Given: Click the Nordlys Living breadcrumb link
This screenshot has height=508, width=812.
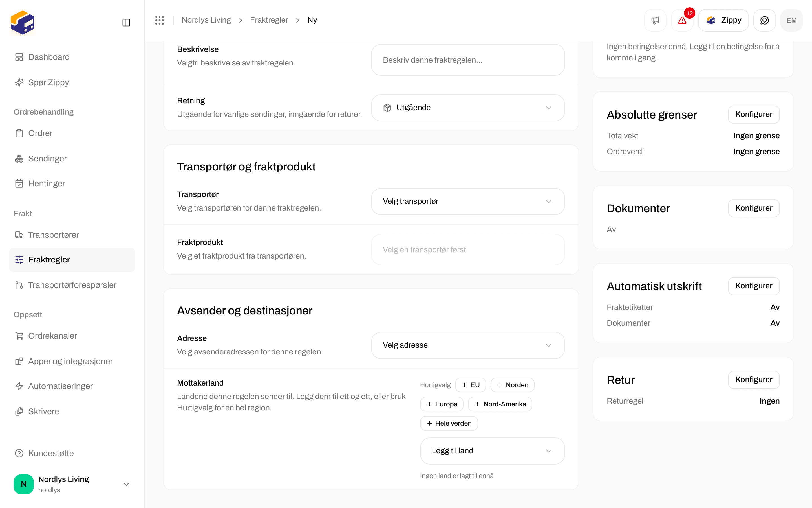Looking at the screenshot, I should [x=206, y=20].
